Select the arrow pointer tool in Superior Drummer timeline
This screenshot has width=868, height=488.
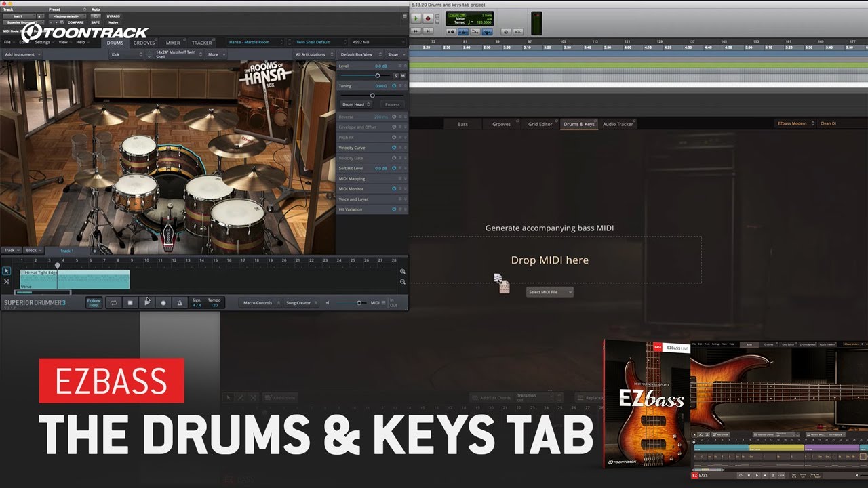pyautogui.click(x=6, y=271)
